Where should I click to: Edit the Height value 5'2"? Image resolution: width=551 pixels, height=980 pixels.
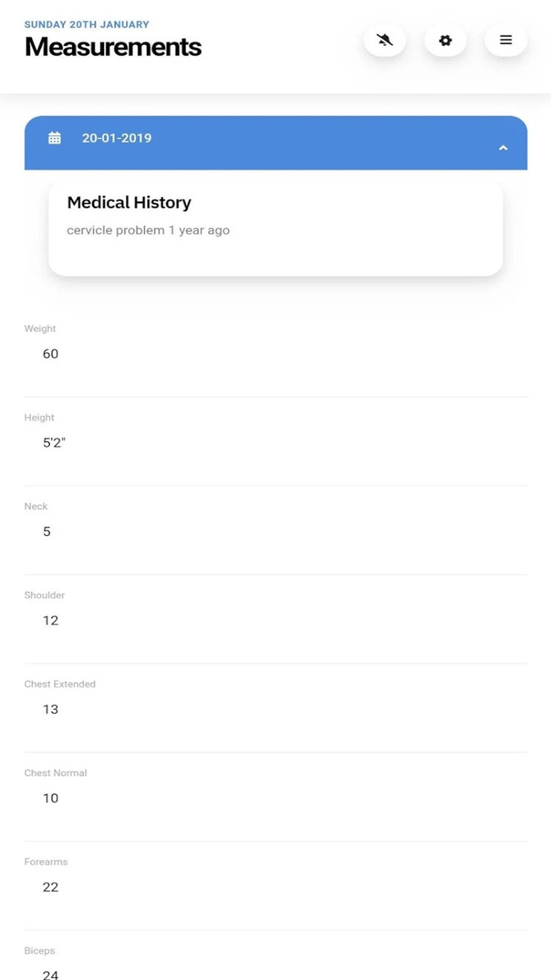coord(54,443)
